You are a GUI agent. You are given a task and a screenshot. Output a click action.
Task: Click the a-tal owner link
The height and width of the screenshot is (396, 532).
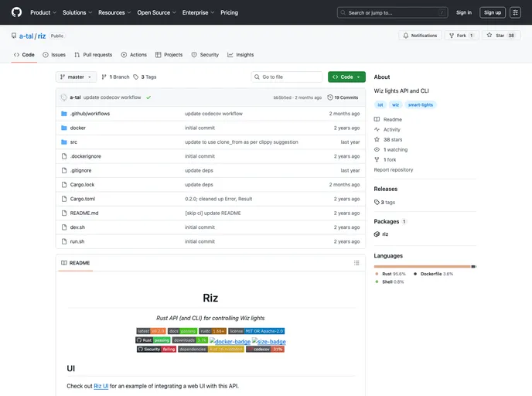[26, 36]
